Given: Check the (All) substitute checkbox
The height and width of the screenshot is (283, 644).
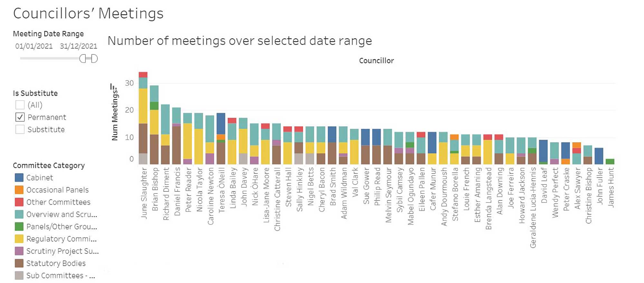Looking at the screenshot, I should pyautogui.click(x=20, y=105).
